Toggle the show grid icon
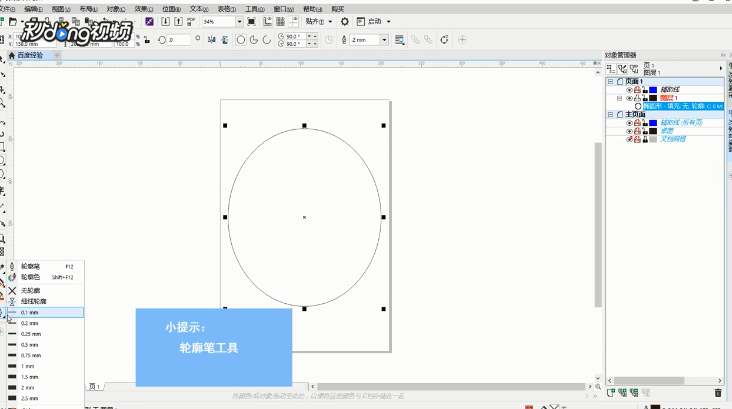 click(x=281, y=21)
